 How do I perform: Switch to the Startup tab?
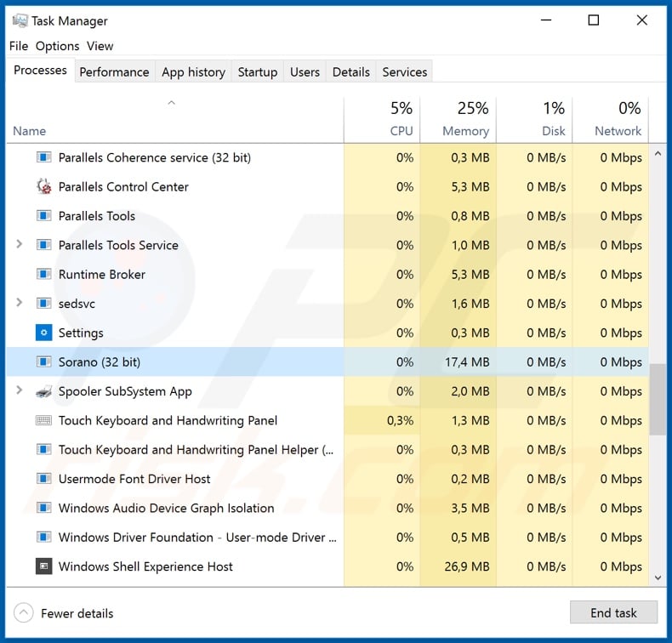click(x=258, y=72)
